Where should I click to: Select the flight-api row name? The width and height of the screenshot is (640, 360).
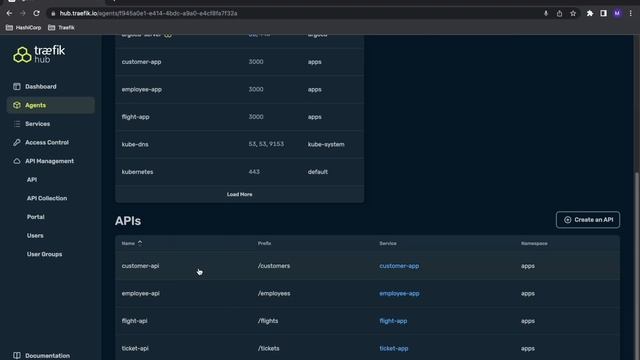coord(134,321)
